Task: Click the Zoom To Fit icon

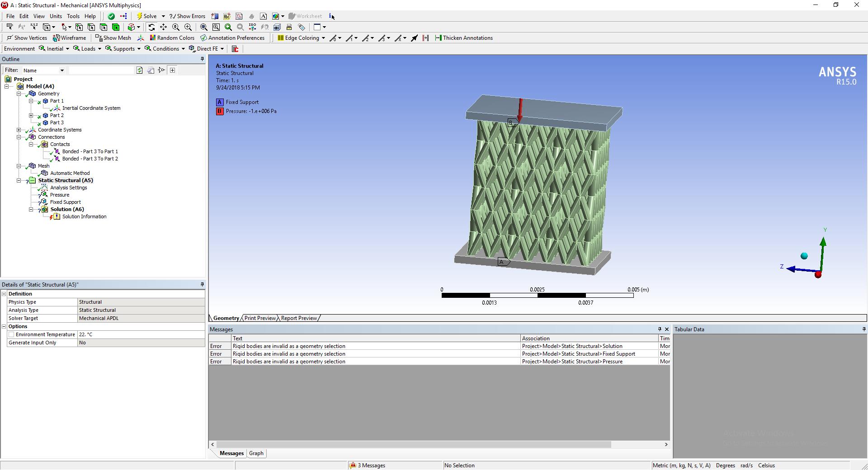Action: tap(203, 27)
